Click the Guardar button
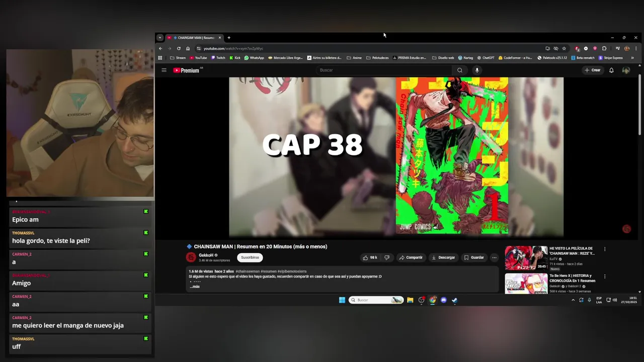 click(474, 257)
